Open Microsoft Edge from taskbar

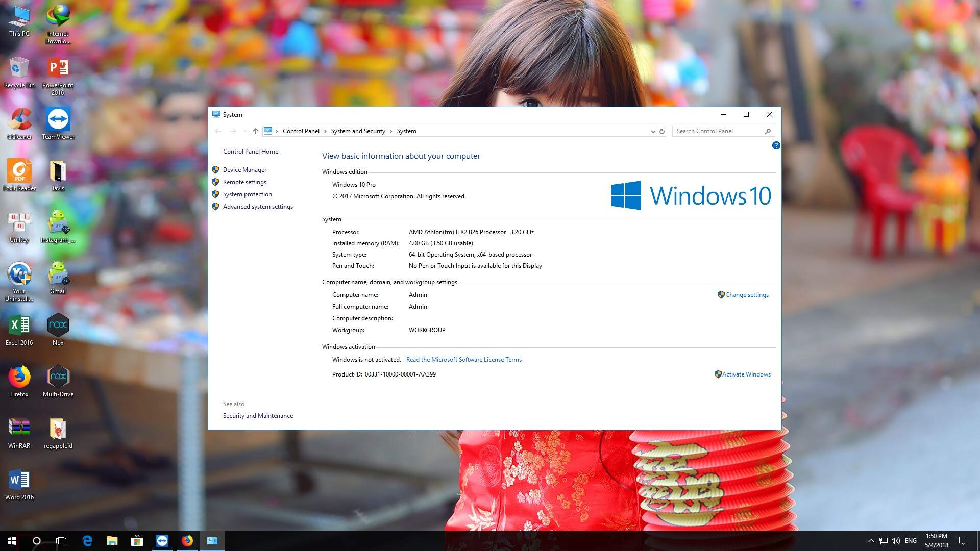[87, 541]
